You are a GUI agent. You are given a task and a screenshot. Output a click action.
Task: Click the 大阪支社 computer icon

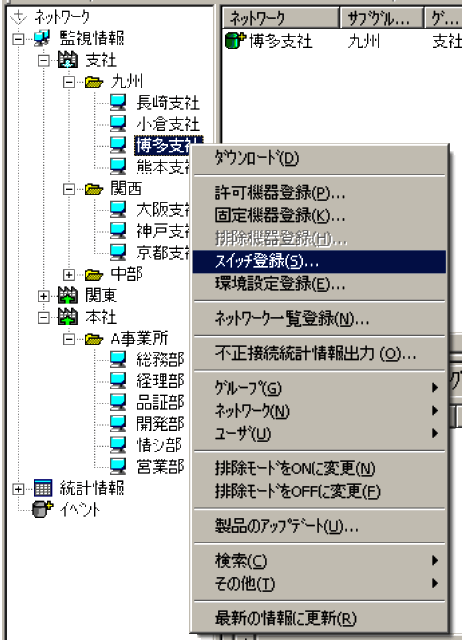[118, 209]
